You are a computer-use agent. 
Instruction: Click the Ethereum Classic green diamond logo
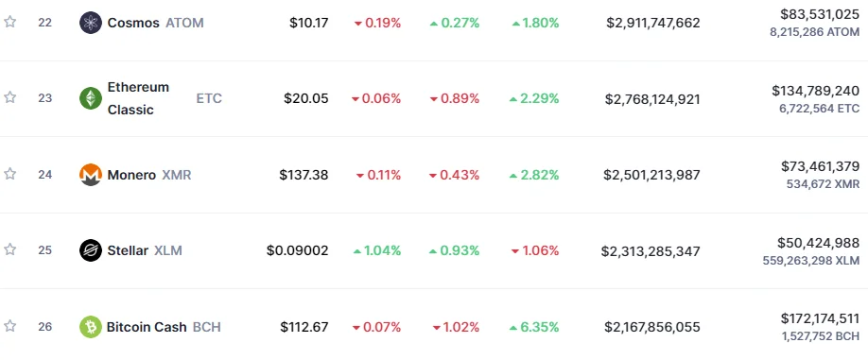point(91,98)
